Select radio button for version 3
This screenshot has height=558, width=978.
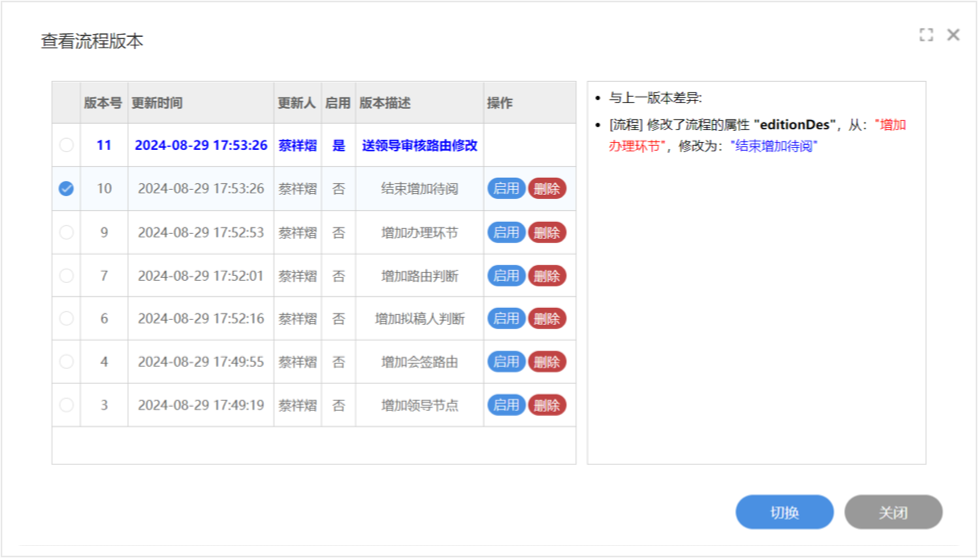pyautogui.click(x=66, y=405)
